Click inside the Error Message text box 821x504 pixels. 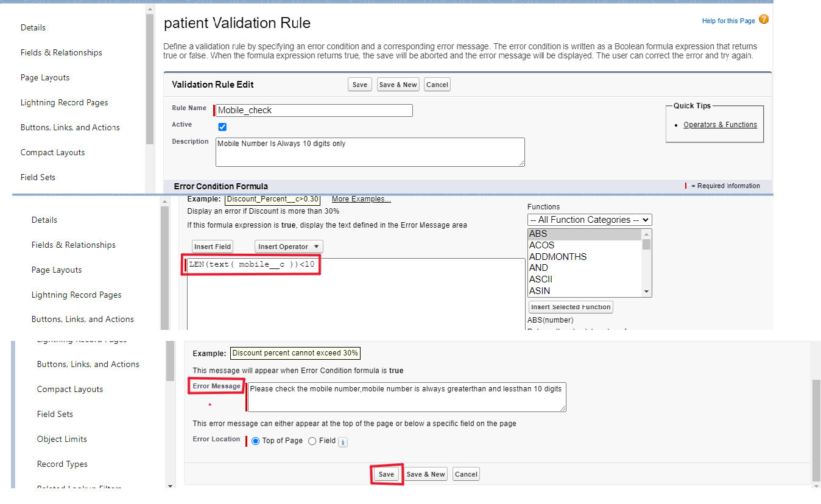point(406,396)
